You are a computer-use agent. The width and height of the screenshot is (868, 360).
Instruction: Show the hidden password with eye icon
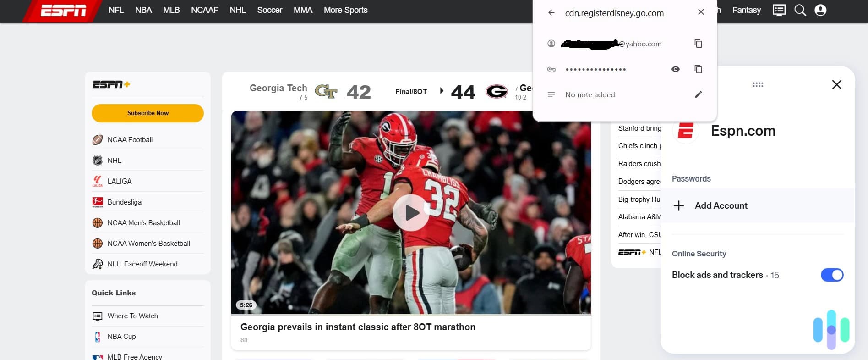[675, 69]
